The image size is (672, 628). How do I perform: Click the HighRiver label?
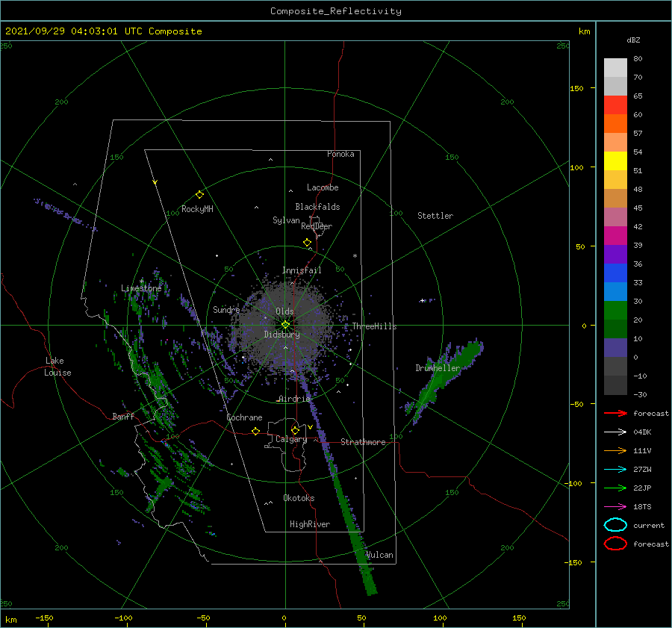pyautogui.click(x=310, y=524)
